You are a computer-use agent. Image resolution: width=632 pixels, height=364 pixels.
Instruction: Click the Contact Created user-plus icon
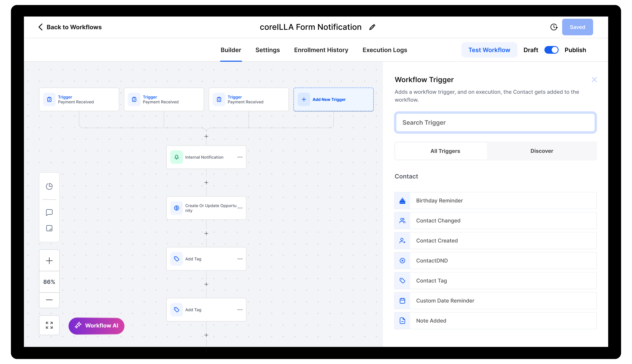click(402, 241)
